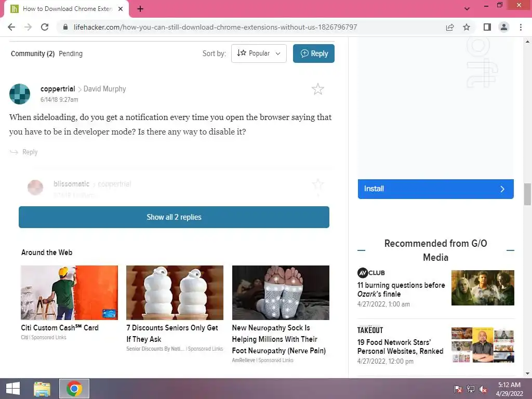Open Chrome side panel
The width and height of the screenshot is (532, 399).
pyautogui.click(x=487, y=27)
